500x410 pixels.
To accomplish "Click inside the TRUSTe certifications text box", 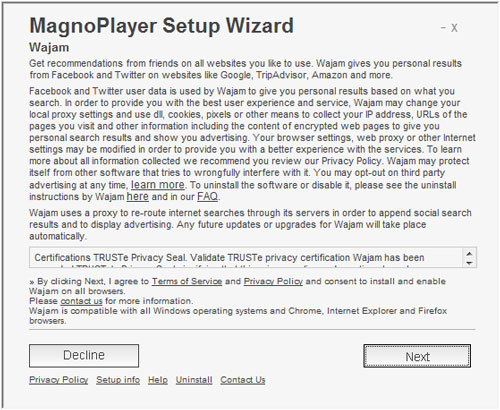I will [247, 257].
